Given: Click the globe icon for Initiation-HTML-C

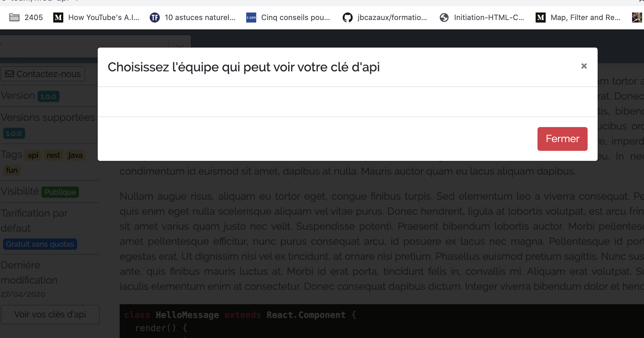Looking at the screenshot, I should coord(444,18).
